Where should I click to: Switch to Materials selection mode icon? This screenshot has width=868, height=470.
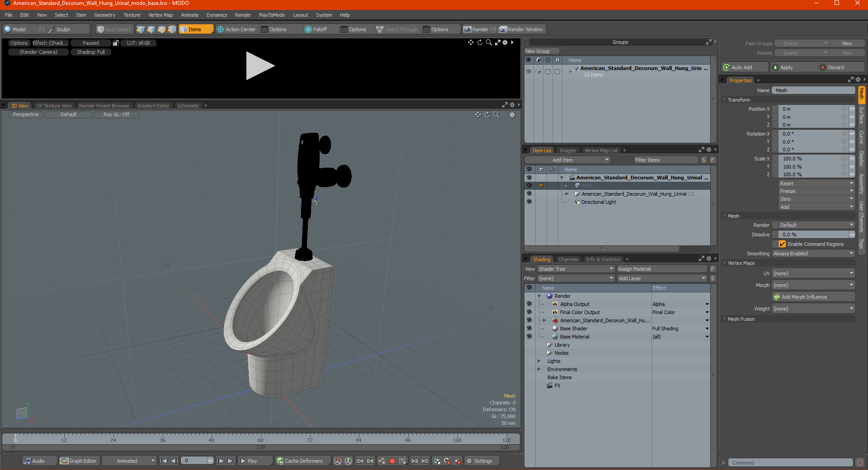pyautogui.click(x=172, y=29)
